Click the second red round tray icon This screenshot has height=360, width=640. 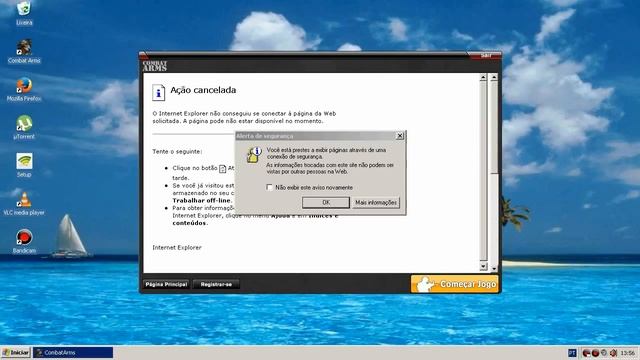[x=595, y=353]
